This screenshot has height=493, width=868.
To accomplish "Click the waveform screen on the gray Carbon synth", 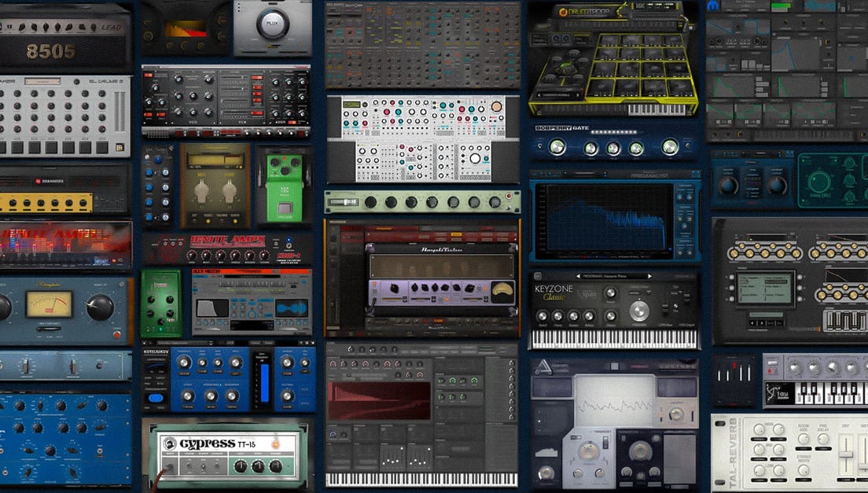I will 615,403.
